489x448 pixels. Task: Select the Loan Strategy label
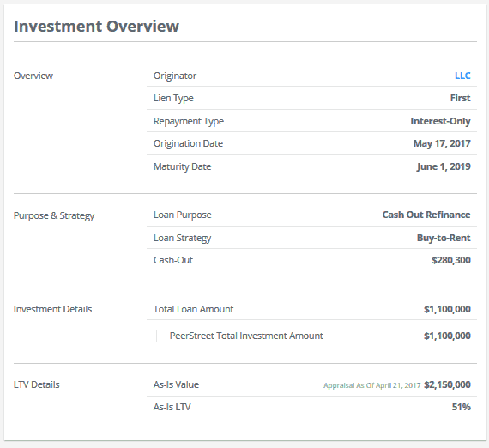coord(183,238)
